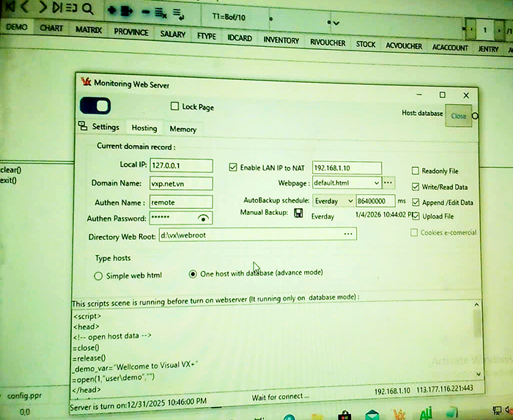Click the next record arrow icon
Screen dimensions: 513x420
(43, 8)
